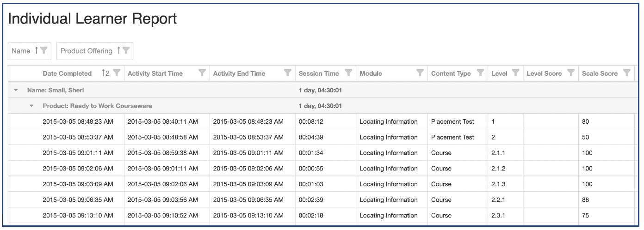Click Activity Start Time filter icon
The width and height of the screenshot is (644, 230).
pos(202,73)
